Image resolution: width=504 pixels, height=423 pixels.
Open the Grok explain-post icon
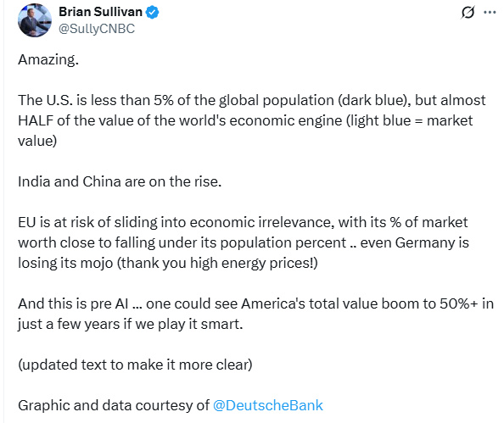(x=468, y=13)
